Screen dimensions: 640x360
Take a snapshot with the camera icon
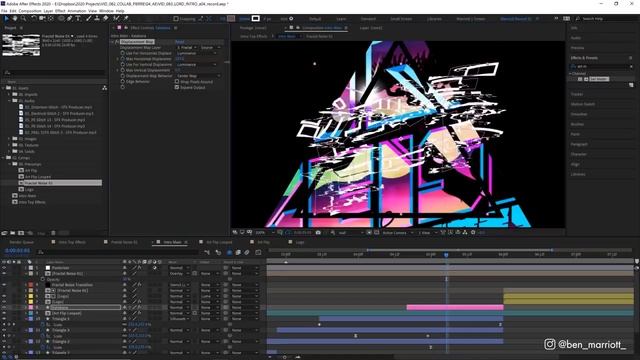318,232
